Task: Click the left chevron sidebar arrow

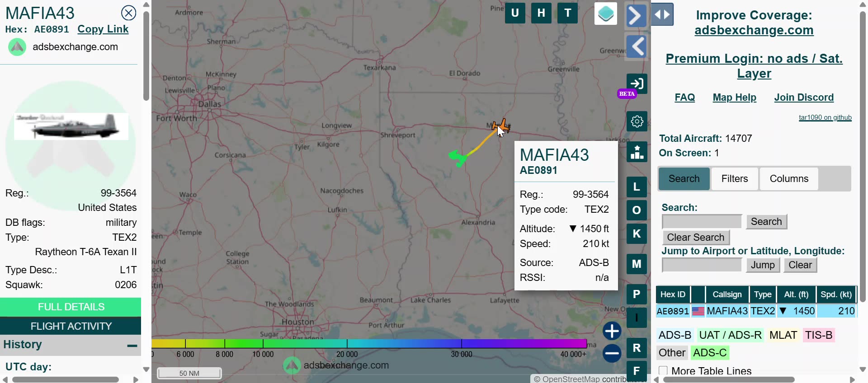Action: [x=637, y=47]
